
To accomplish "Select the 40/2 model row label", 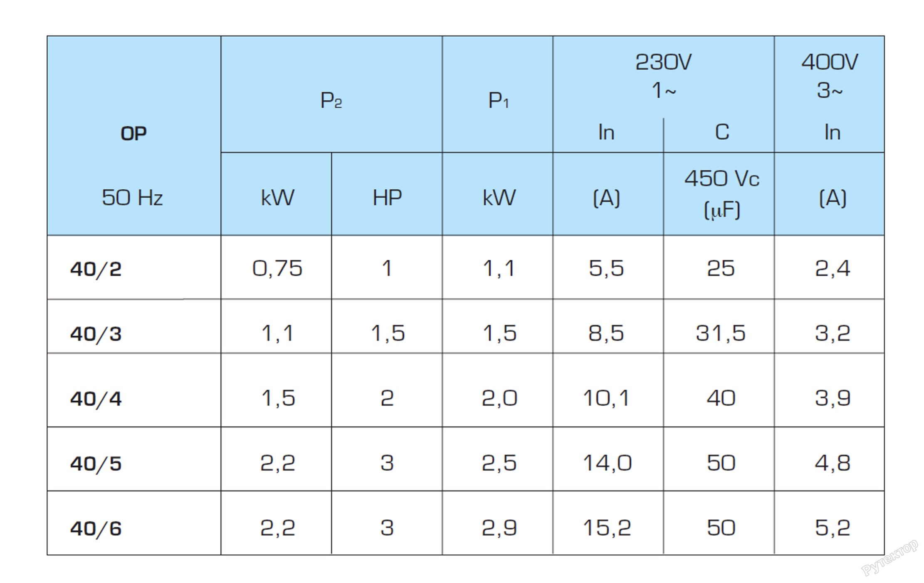I will pyautogui.click(x=96, y=269).
